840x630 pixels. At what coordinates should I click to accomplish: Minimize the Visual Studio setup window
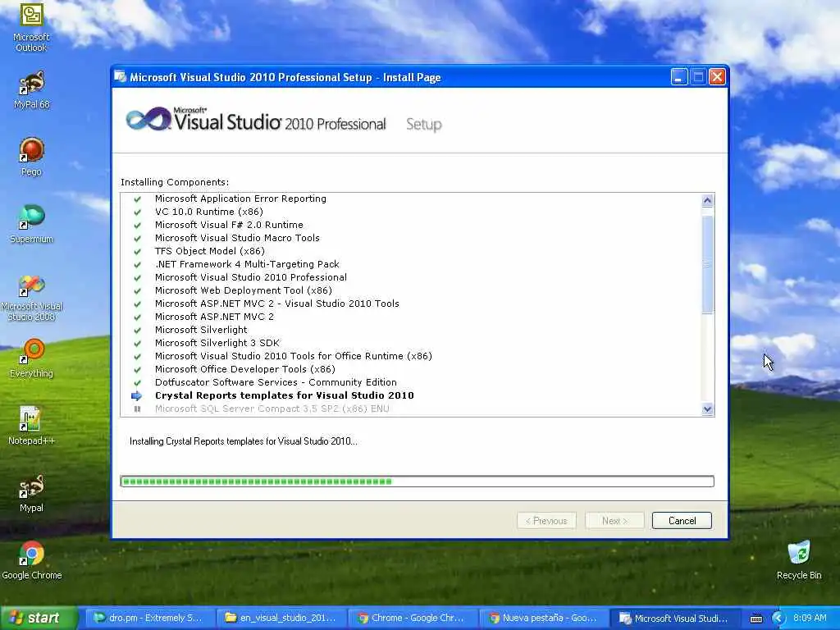click(679, 78)
